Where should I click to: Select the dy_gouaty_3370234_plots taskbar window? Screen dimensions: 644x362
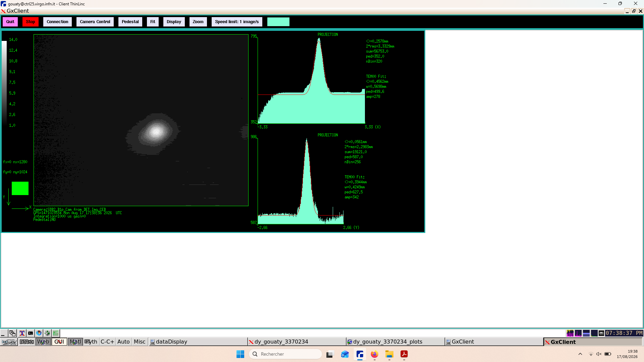[x=395, y=342]
